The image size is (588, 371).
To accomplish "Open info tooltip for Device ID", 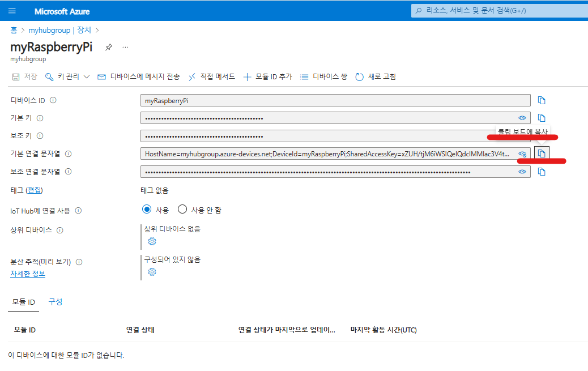I will tap(53, 100).
